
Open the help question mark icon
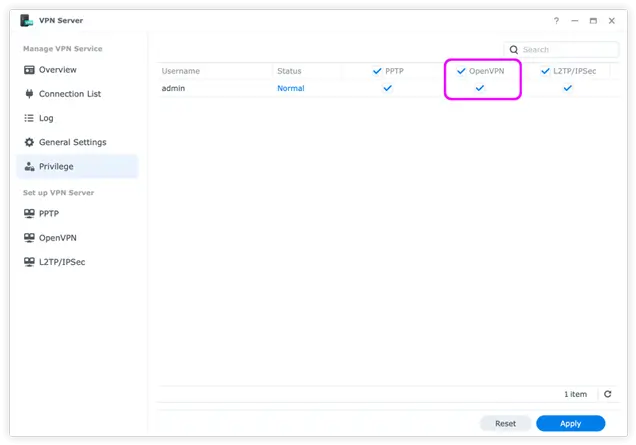(556, 20)
